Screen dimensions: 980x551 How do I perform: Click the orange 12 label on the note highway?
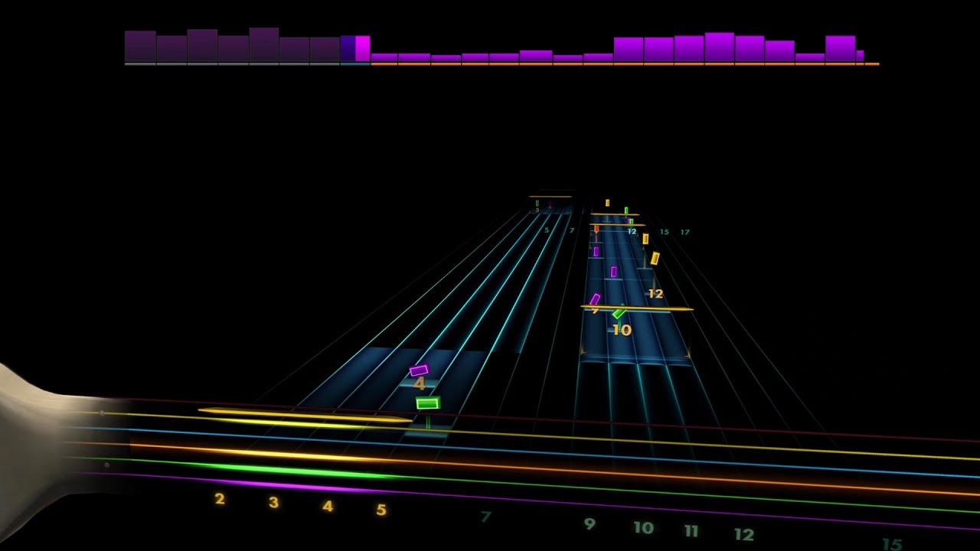point(655,294)
